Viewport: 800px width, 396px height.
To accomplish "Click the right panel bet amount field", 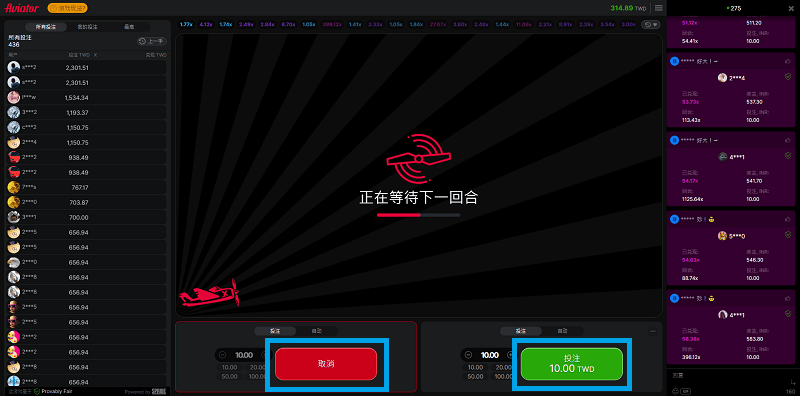I will tap(490, 355).
